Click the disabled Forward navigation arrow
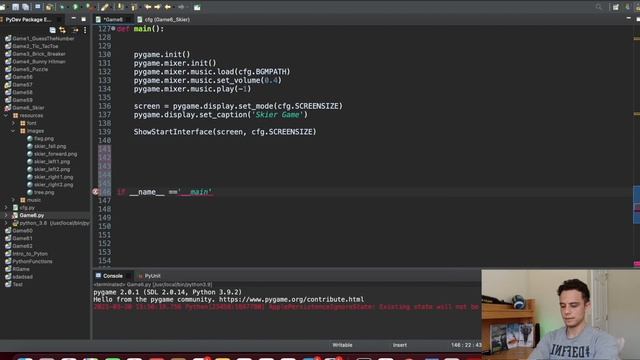 (181, 7)
